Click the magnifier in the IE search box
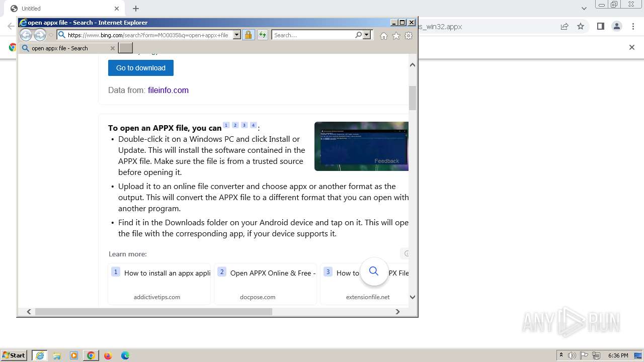644x362 pixels. click(358, 35)
